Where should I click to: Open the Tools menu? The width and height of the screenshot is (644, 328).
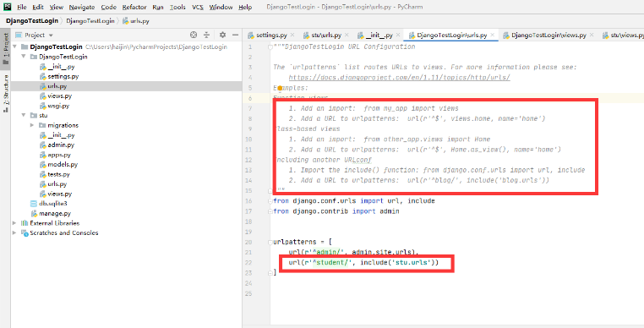[x=177, y=8]
